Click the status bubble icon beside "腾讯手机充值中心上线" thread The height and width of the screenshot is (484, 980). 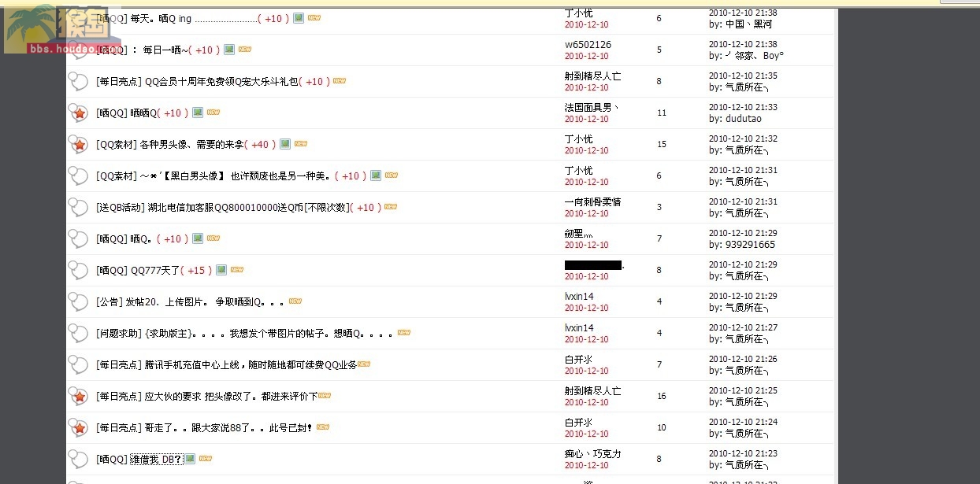(x=78, y=364)
